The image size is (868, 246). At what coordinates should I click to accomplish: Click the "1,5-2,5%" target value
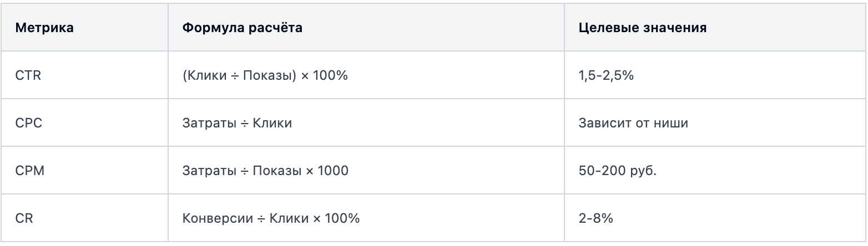606,75
